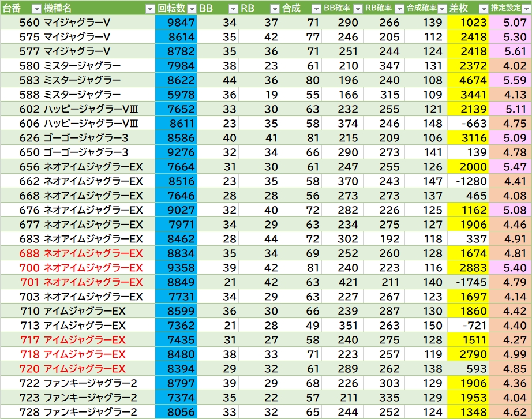Select the pink 推定設定 cell showing 5.61
The width and height of the screenshot is (532, 419).
[510, 52]
